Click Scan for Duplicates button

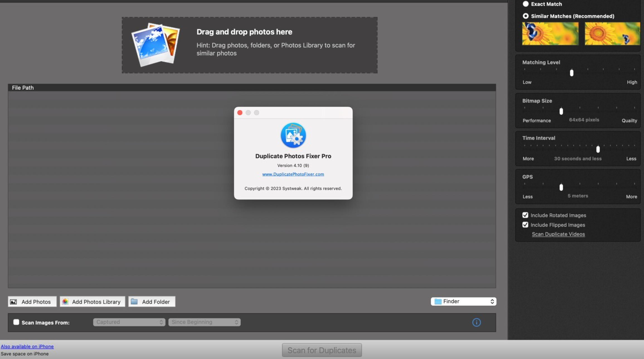click(322, 350)
